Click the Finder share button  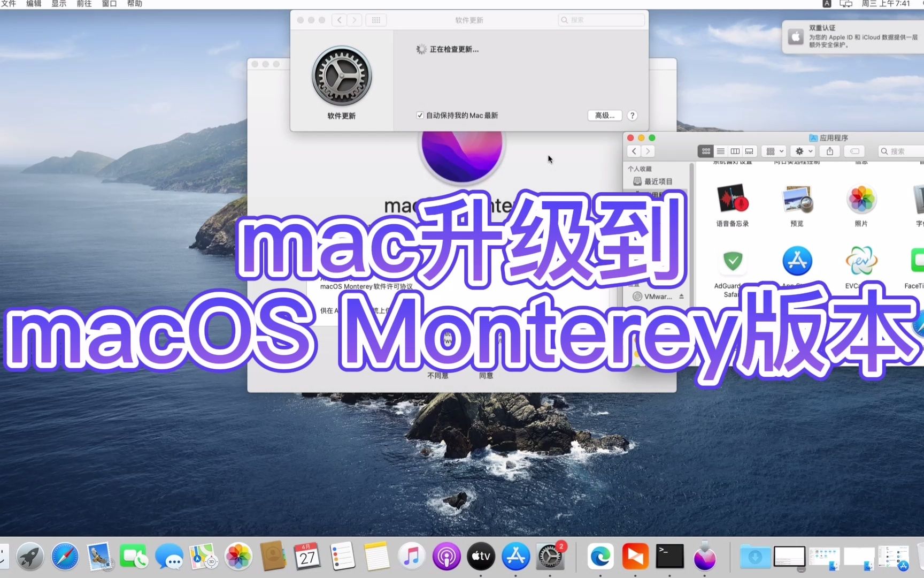pos(830,151)
